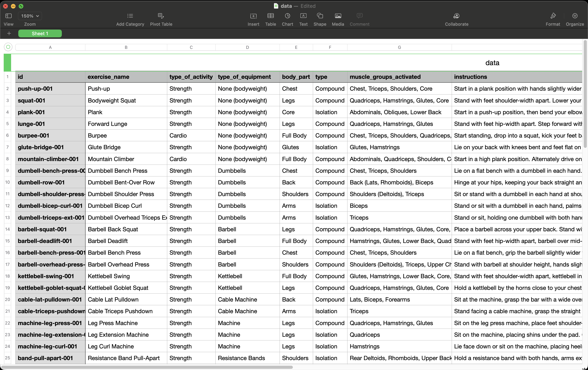Select column B header
588x370 pixels.
[126, 47]
